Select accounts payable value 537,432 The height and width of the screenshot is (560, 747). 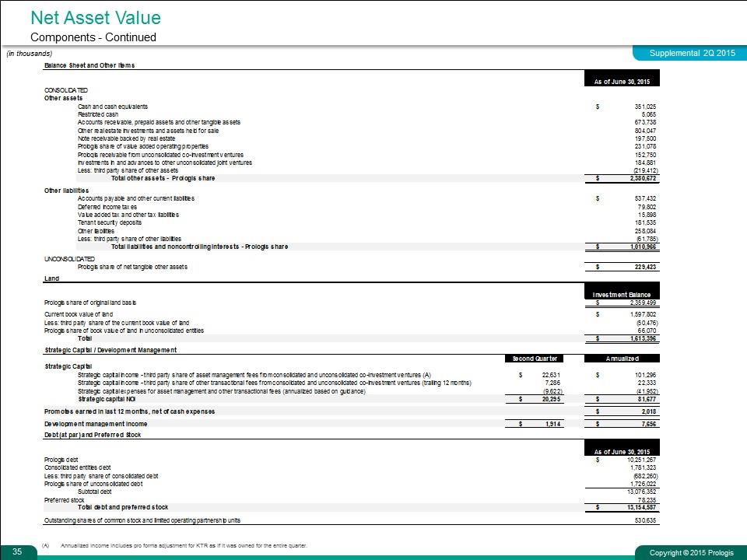645,198
